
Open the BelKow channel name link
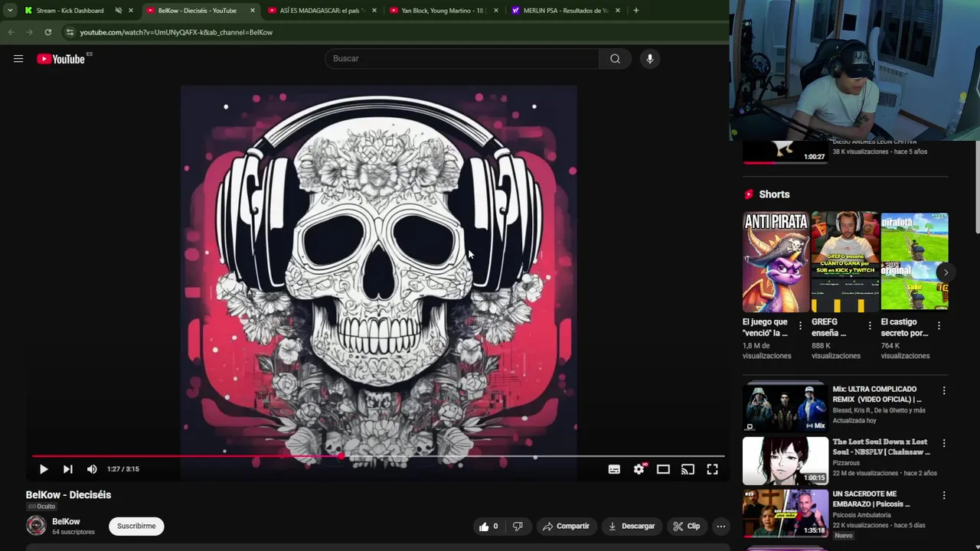coord(66,521)
